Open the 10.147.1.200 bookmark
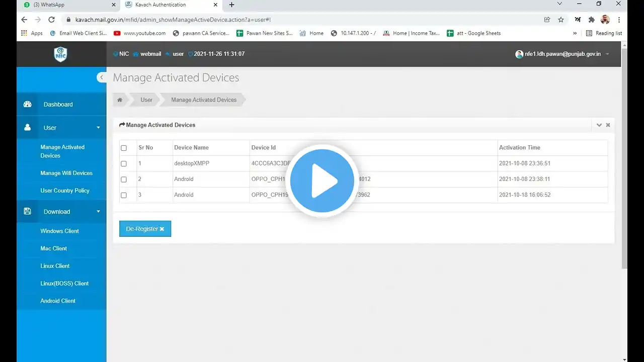644x362 pixels. click(353, 33)
